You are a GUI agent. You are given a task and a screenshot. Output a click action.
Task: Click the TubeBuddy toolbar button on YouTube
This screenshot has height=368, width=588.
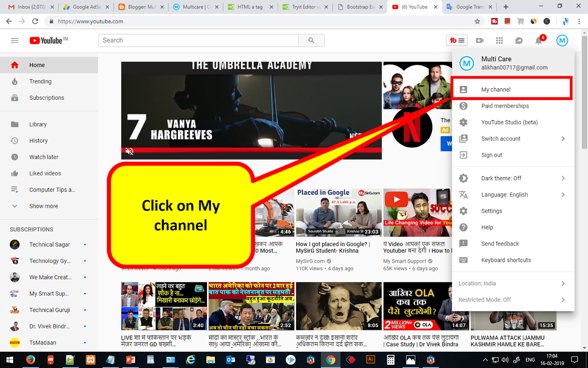[x=457, y=40]
